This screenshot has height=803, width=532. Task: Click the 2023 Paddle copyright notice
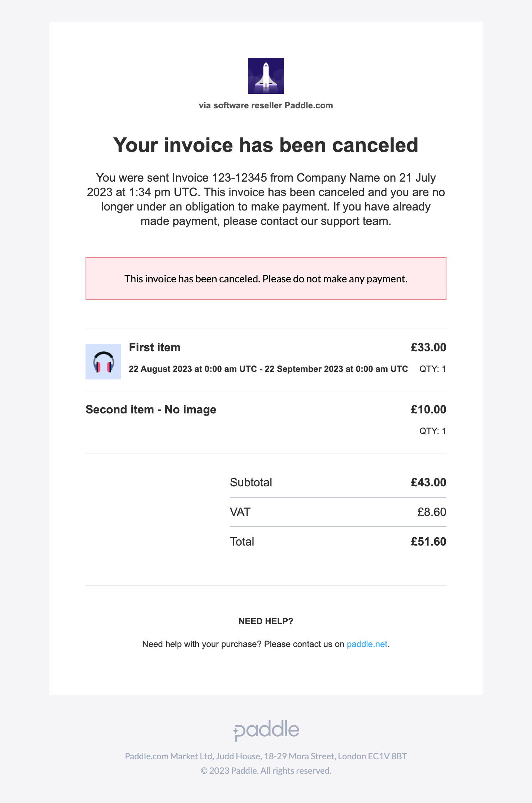(266, 771)
